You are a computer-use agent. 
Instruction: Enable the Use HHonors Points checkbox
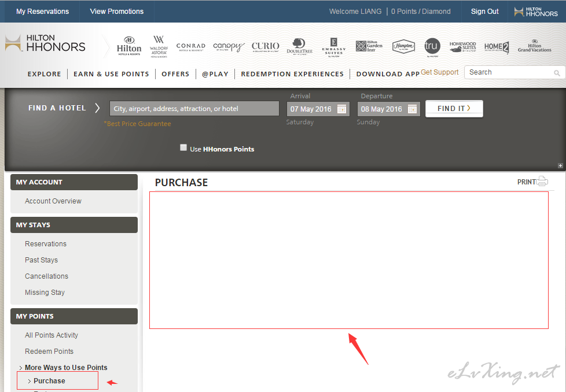pos(183,147)
